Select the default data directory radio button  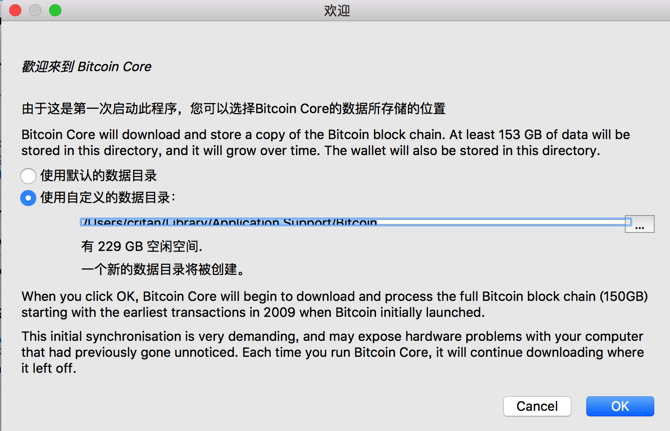(28, 176)
